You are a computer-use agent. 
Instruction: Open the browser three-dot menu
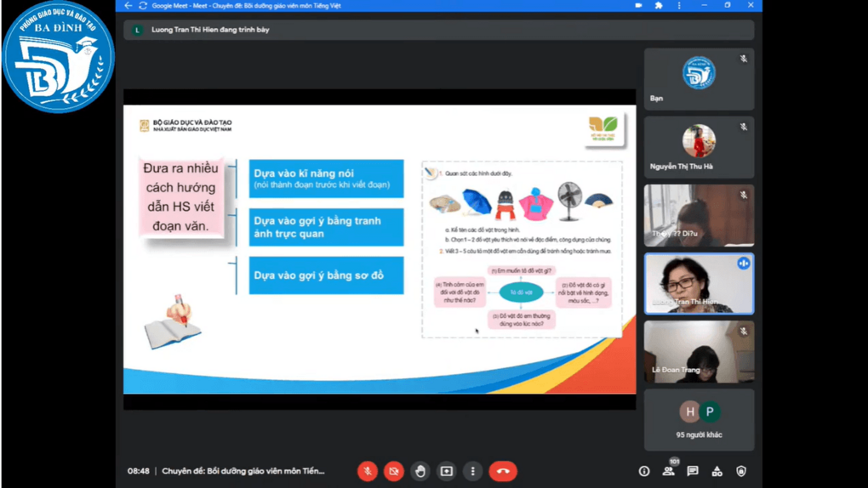pos(679,6)
